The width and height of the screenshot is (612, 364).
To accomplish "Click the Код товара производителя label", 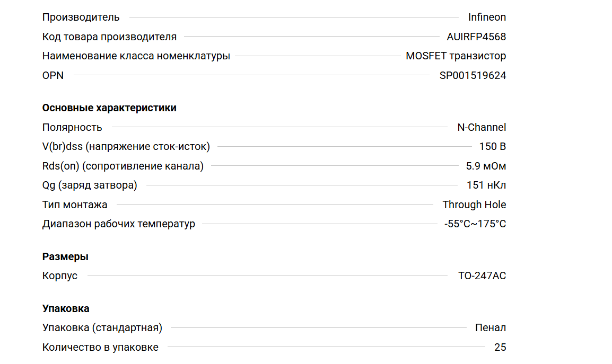I will (x=109, y=37).
